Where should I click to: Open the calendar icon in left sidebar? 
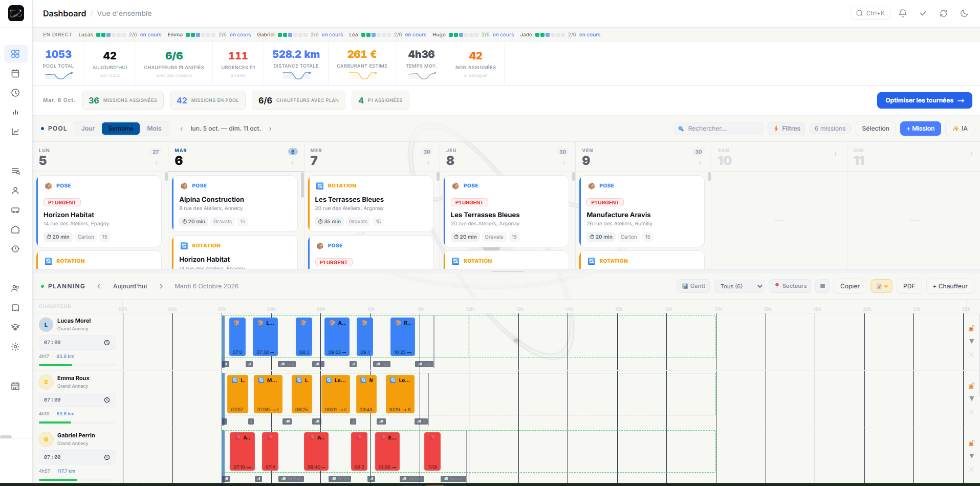[15, 73]
